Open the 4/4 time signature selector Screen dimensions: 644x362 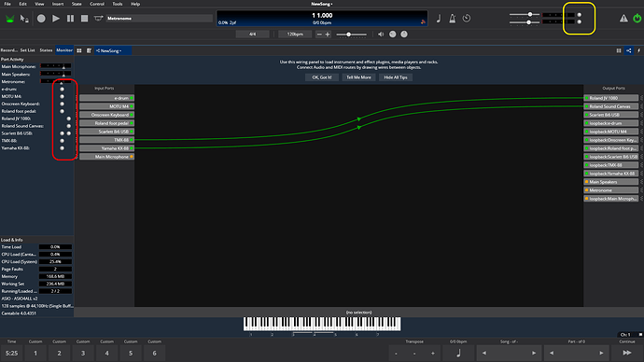253,35
